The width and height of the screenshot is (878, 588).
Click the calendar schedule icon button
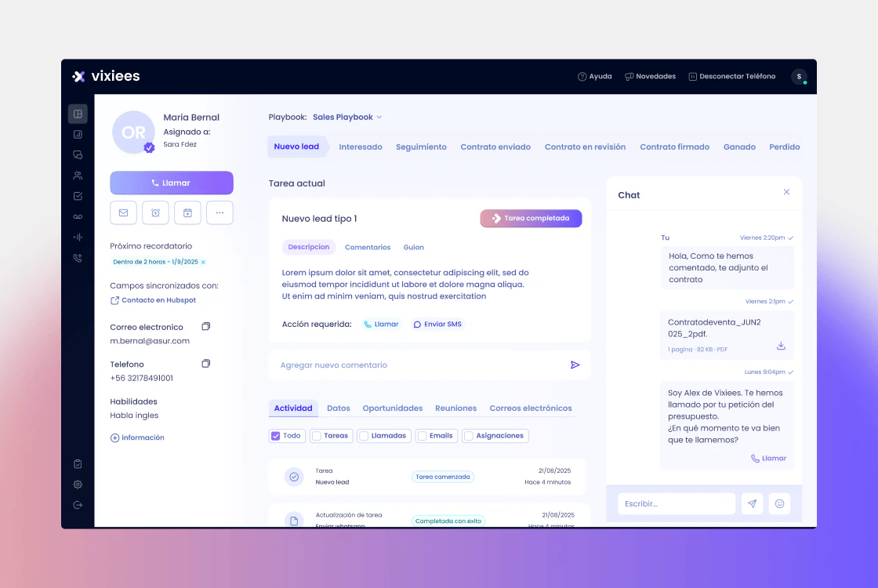point(187,212)
